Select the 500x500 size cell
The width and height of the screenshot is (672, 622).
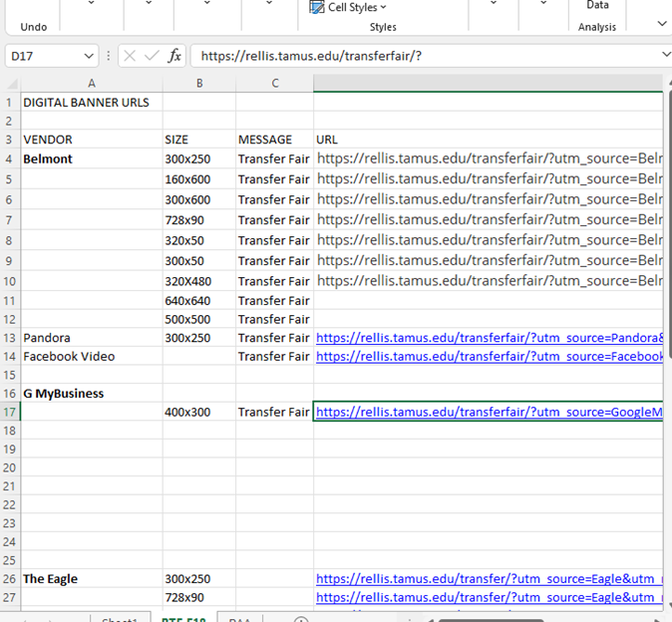tap(199, 319)
